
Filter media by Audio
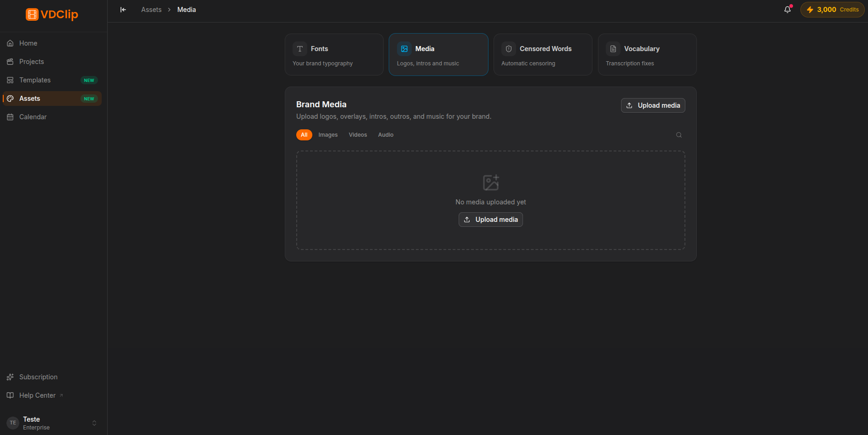(385, 135)
